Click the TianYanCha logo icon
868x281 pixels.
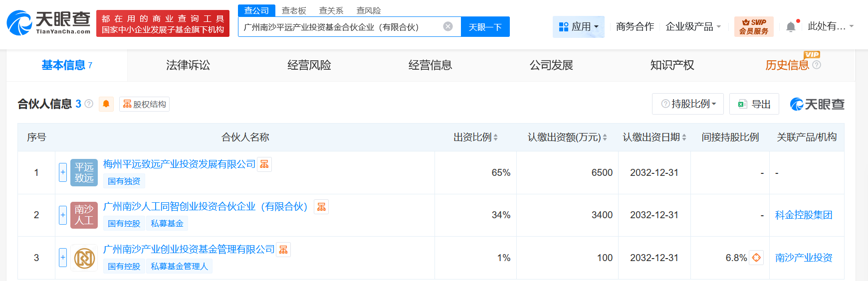(x=20, y=23)
